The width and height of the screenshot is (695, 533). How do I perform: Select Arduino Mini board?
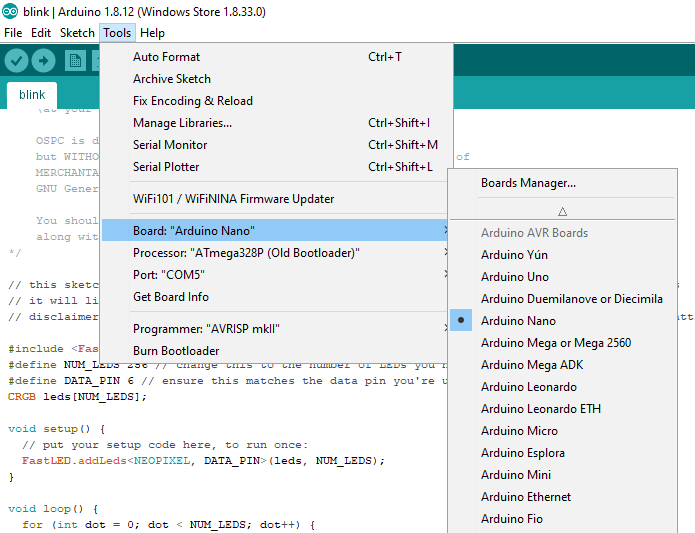[x=563, y=475]
